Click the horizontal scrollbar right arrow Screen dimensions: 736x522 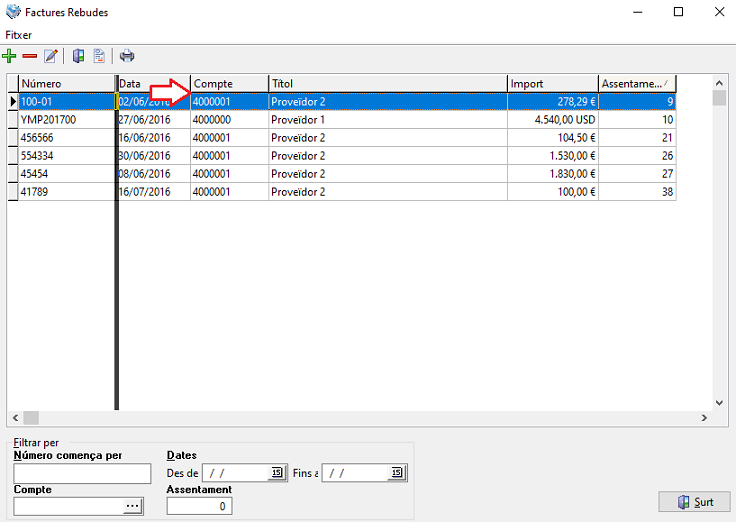(x=704, y=417)
